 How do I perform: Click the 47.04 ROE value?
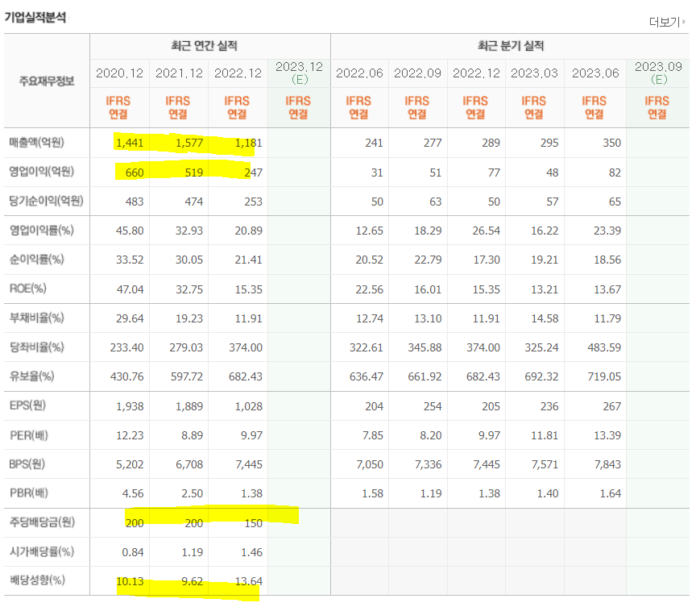tap(130, 289)
